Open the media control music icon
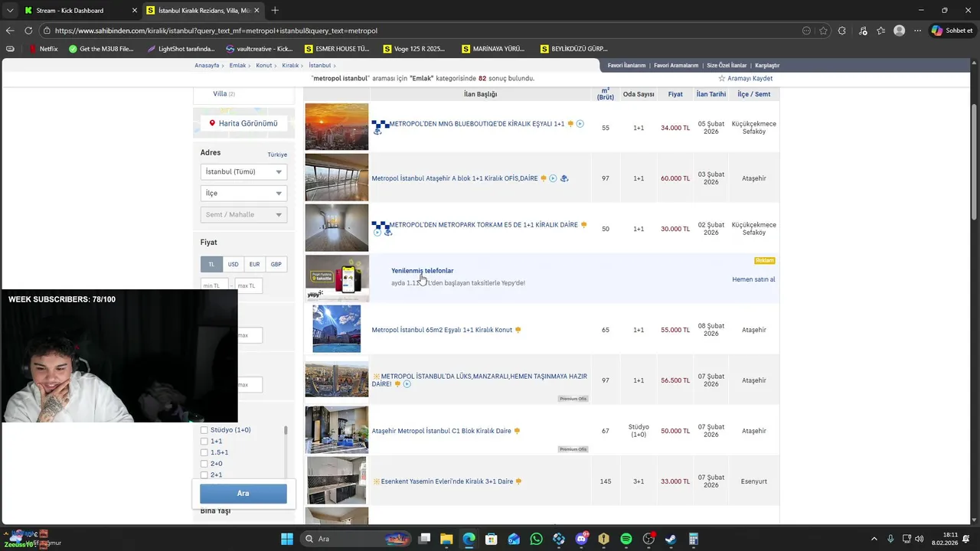The image size is (980, 551). click(863, 31)
